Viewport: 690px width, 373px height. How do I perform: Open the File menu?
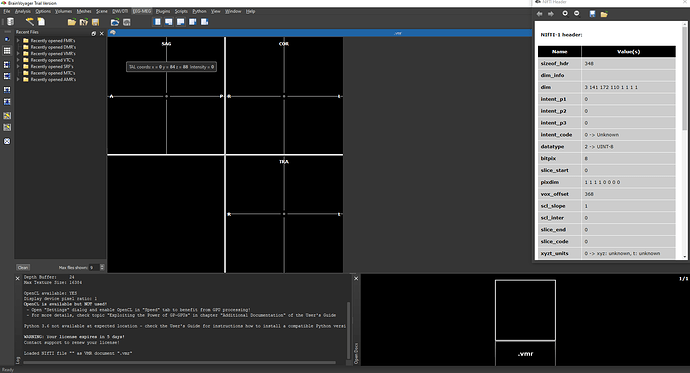tap(7, 11)
